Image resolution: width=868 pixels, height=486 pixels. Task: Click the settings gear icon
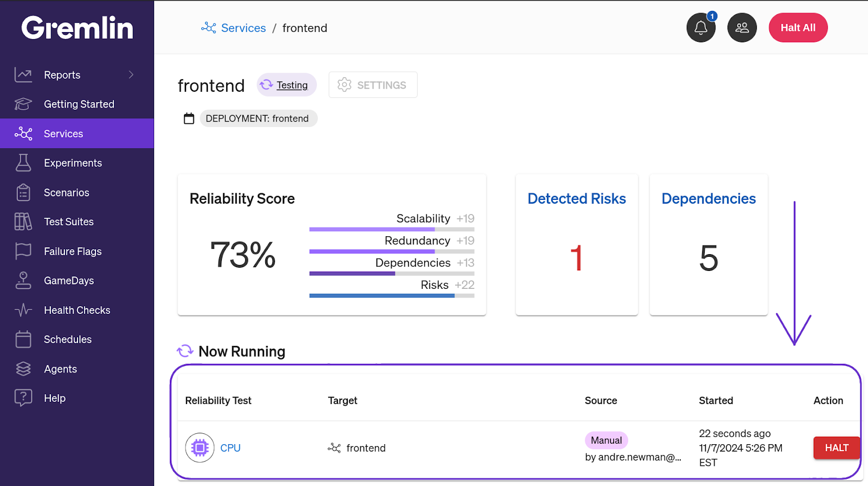[x=344, y=85]
